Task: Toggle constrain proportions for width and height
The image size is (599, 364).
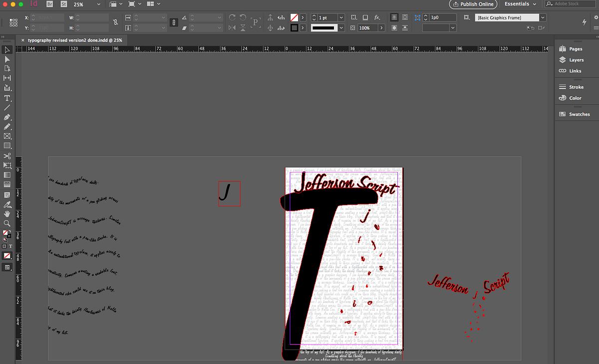Action: pyautogui.click(x=115, y=22)
